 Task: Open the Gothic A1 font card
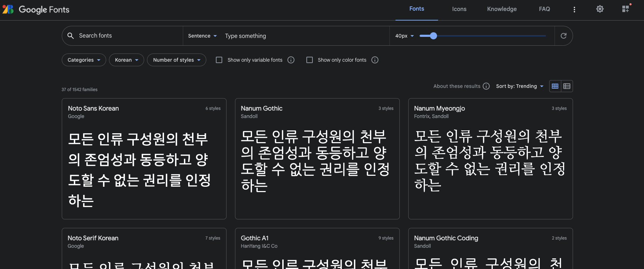point(317,248)
